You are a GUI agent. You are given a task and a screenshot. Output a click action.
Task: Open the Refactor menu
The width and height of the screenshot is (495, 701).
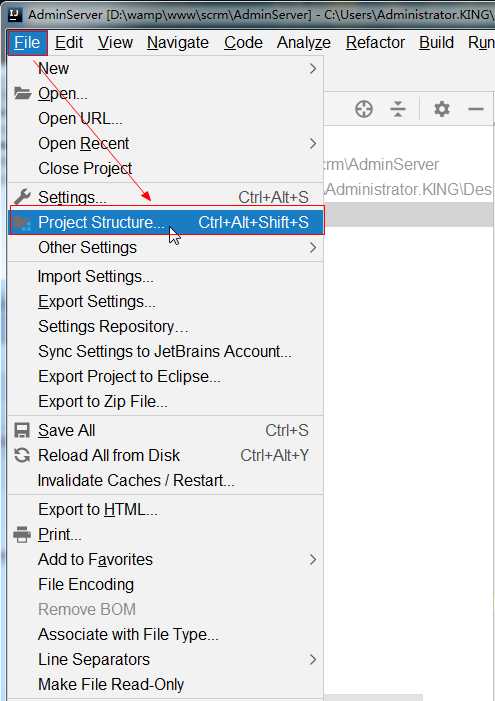point(375,42)
